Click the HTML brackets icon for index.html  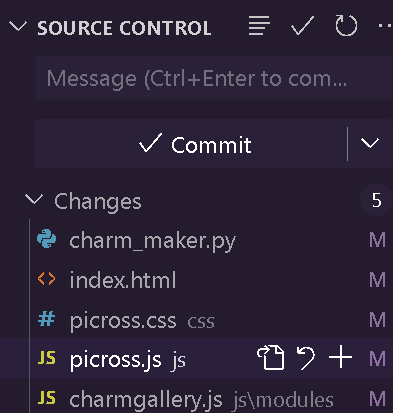pyautogui.click(x=47, y=279)
